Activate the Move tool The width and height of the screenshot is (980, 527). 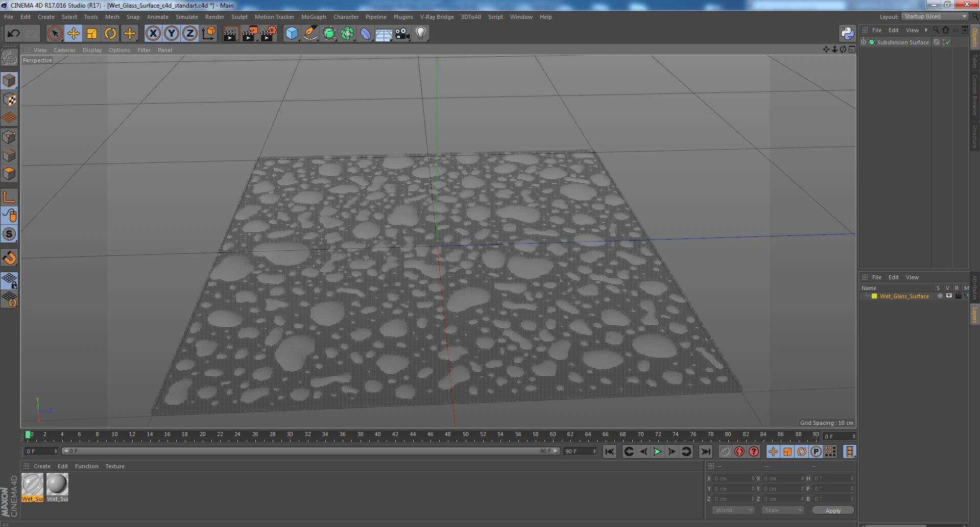pos(73,34)
